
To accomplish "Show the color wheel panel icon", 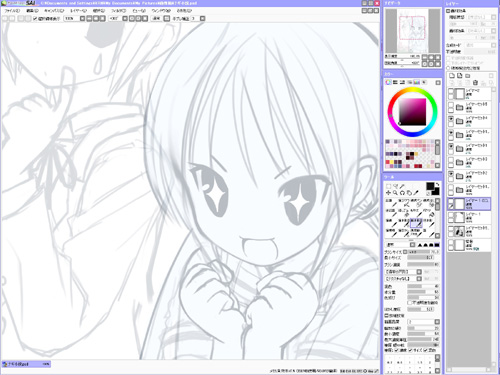I will [388, 82].
